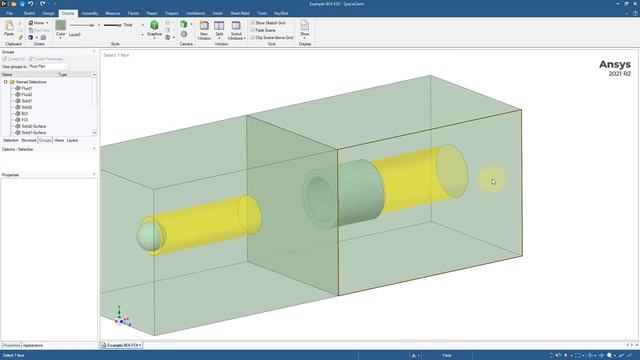Click the format painter brush icon

pyautogui.click(x=20, y=38)
